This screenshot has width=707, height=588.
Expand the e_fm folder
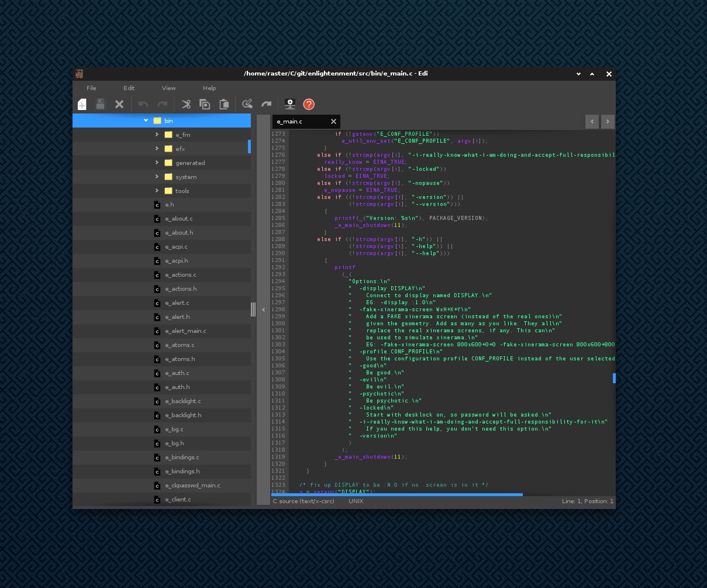pos(157,135)
